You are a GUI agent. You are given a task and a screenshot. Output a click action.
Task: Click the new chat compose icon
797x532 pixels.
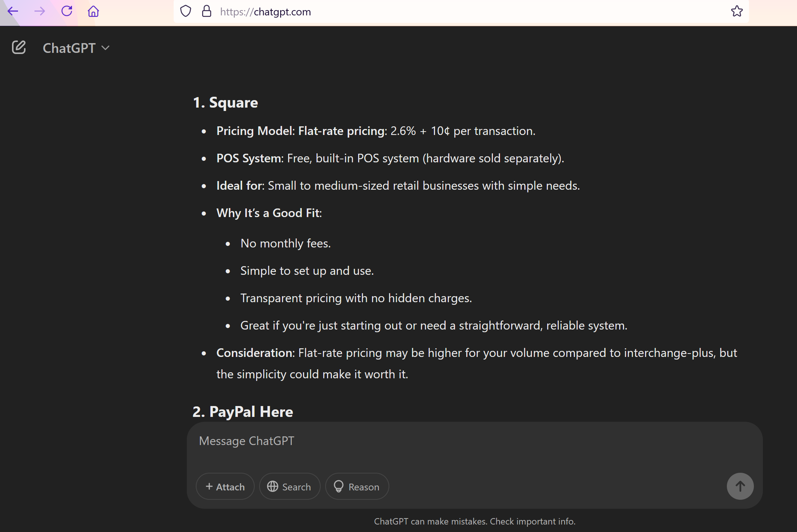click(19, 48)
